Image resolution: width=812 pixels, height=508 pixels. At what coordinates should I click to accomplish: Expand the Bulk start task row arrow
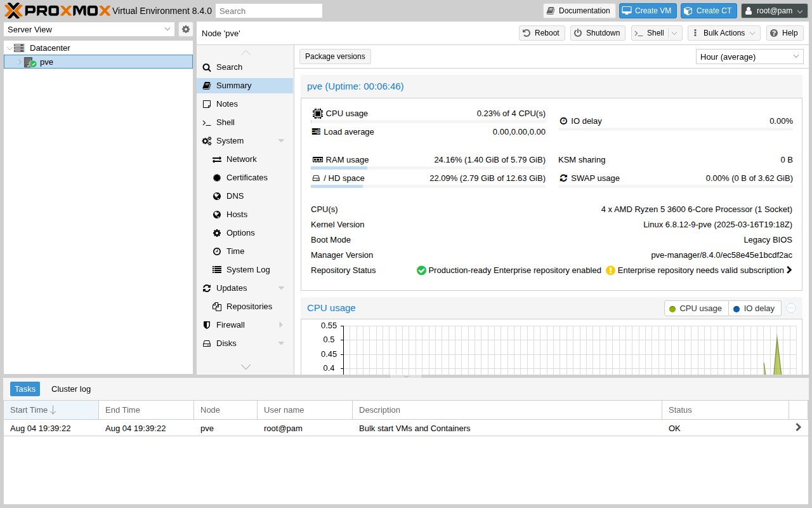[x=798, y=427]
